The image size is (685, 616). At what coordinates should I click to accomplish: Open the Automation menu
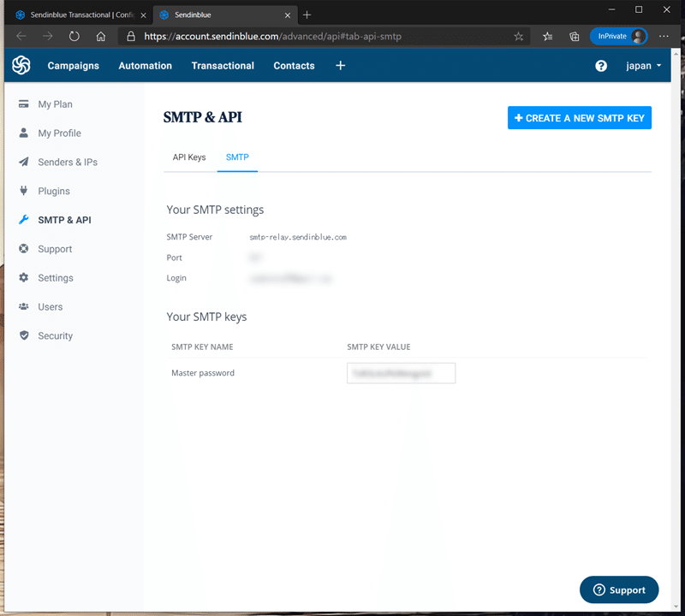pos(145,66)
